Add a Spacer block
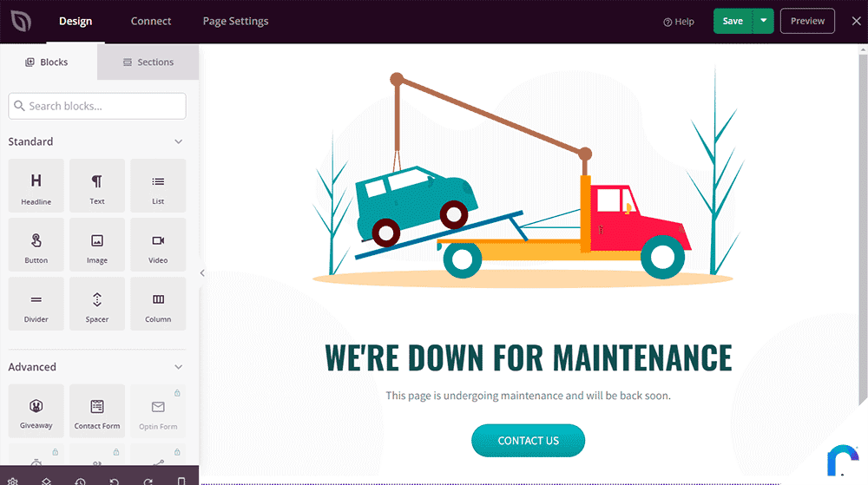This screenshot has height=485, width=868. (97, 305)
